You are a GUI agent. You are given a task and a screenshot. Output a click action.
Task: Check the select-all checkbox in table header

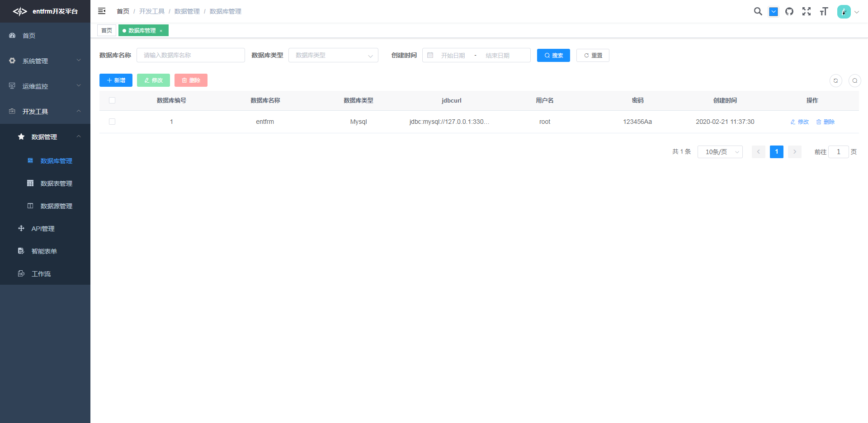coord(112,100)
